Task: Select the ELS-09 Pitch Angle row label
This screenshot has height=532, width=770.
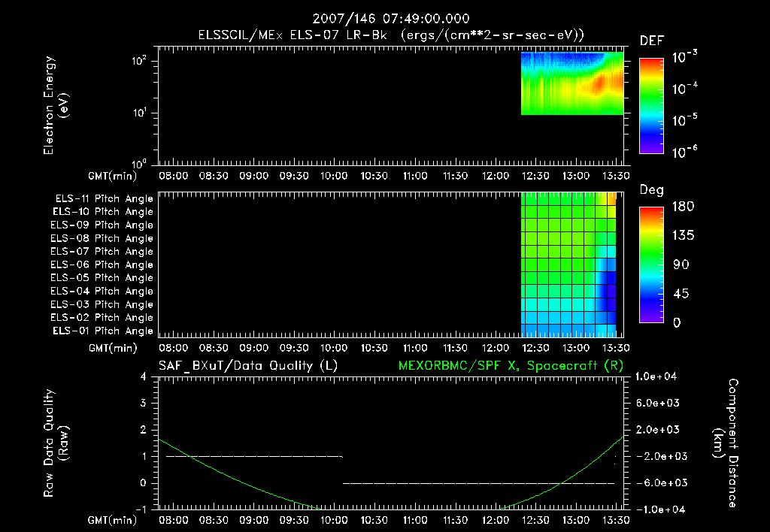Action: [102, 225]
